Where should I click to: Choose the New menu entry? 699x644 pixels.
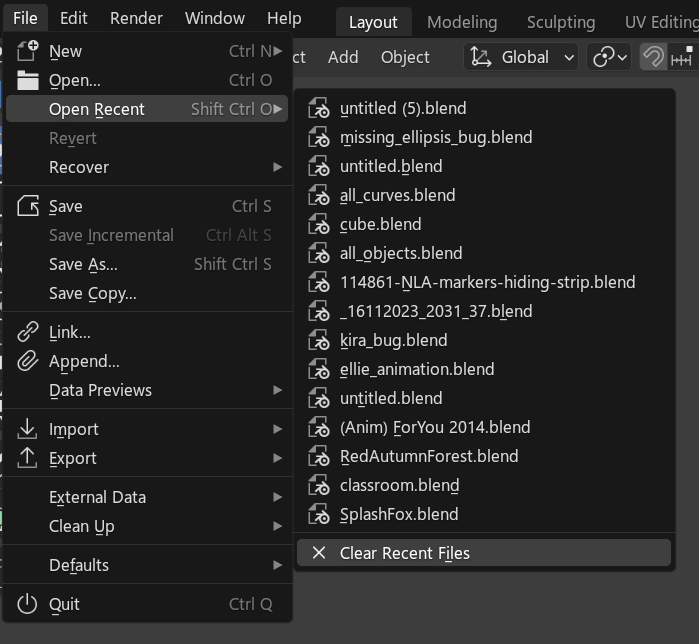pyautogui.click(x=147, y=51)
